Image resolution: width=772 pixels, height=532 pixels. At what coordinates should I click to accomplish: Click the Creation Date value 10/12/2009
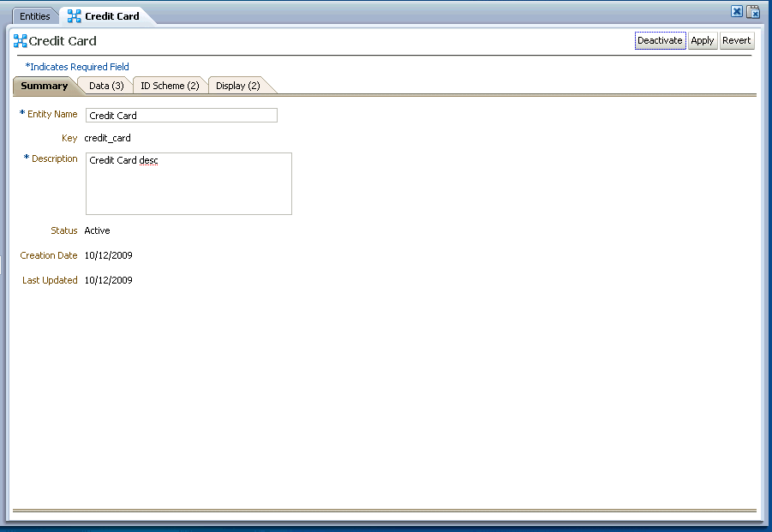[x=108, y=254]
